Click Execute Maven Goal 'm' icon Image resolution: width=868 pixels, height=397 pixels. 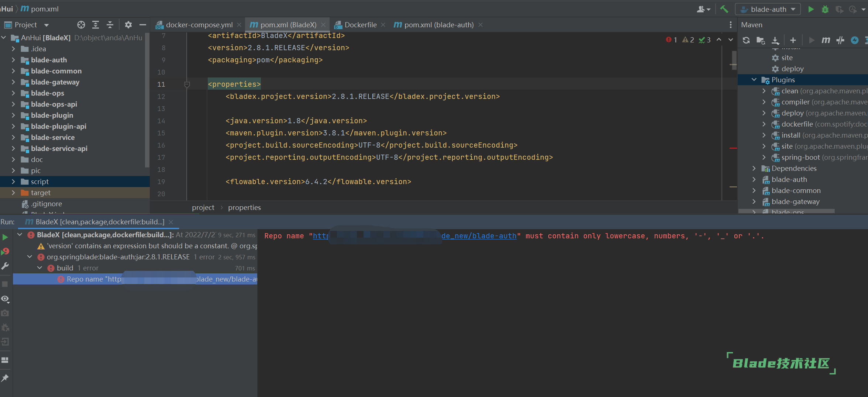click(x=826, y=40)
